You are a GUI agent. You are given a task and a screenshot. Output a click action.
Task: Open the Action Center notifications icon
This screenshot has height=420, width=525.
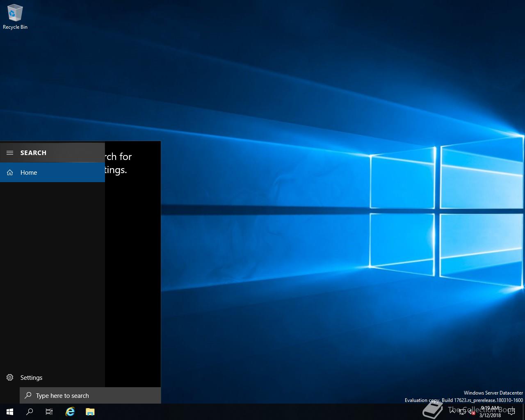(511, 412)
